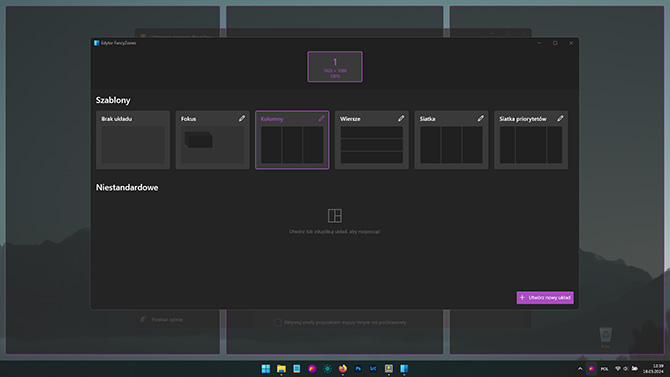Open File Explorer from the taskbar
This screenshot has width=670, height=377.
pos(281,368)
